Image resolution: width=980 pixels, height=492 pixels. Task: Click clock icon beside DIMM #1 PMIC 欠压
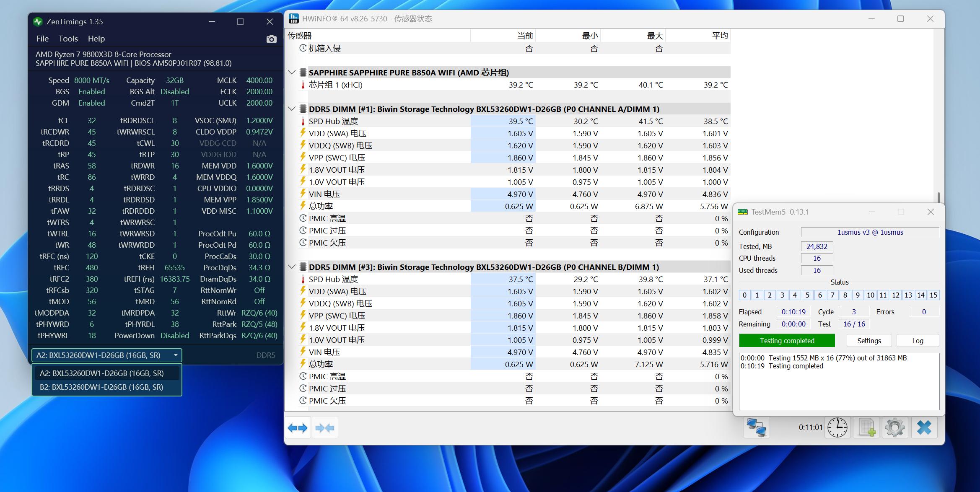point(303,243)
